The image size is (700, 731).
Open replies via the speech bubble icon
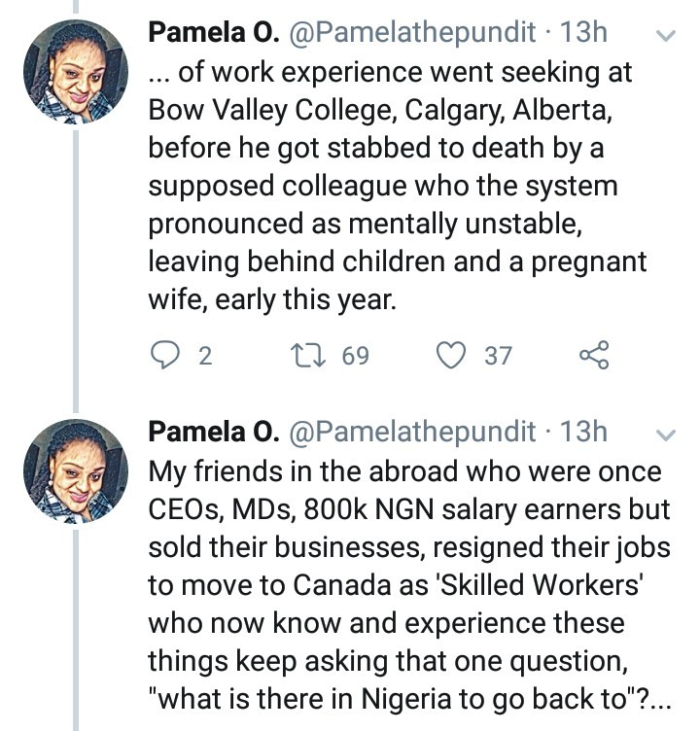coord(164,355)
